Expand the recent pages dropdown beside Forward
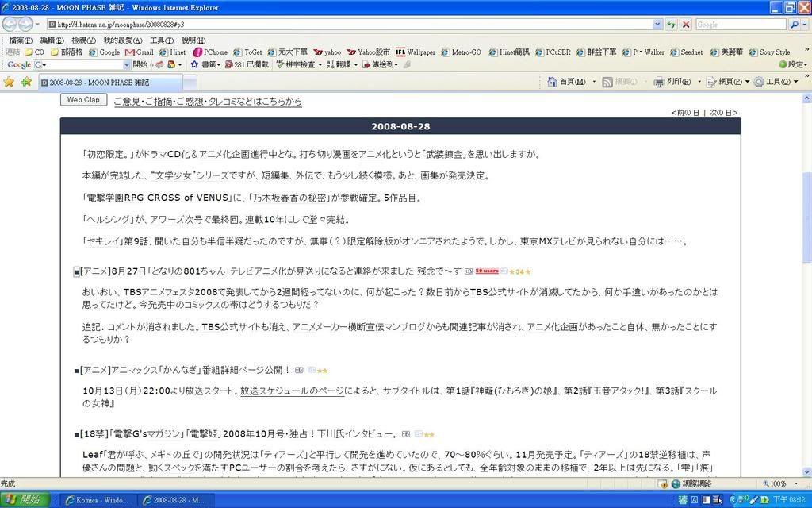The width and height of the screenshot is (812, 508). click(x=37, y=25)
